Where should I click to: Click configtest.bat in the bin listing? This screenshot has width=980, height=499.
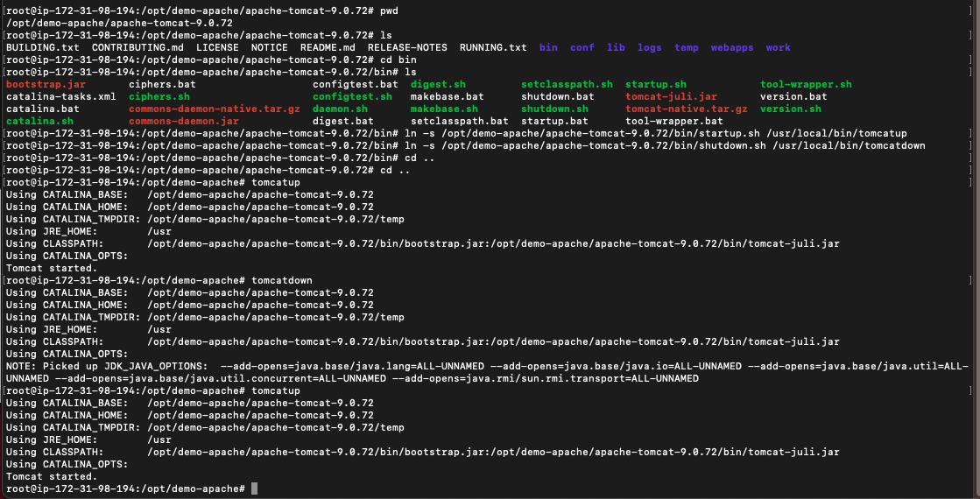tap(355, 84)
